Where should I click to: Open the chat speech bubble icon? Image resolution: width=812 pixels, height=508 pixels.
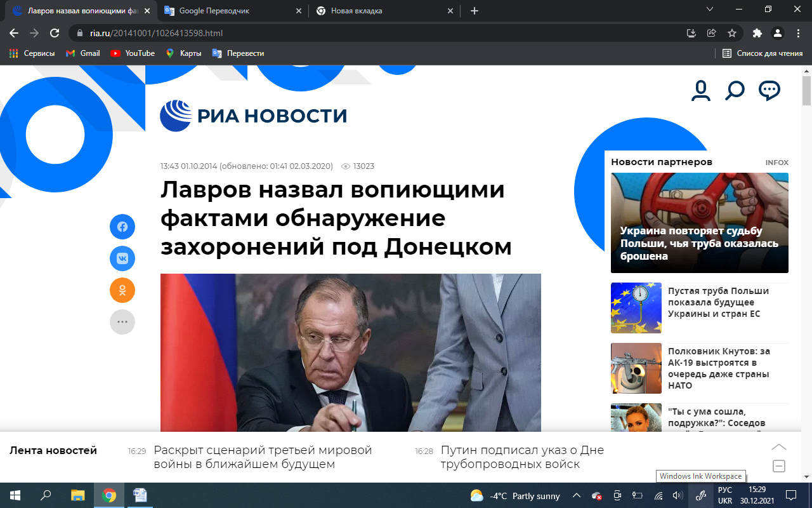(x=769, y=91)
